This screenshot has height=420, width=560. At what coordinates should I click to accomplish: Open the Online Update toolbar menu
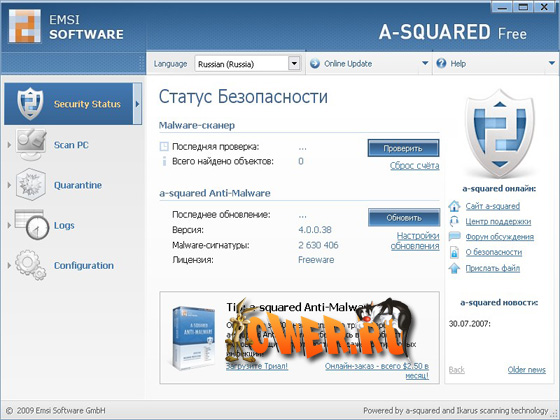(369, 64)
